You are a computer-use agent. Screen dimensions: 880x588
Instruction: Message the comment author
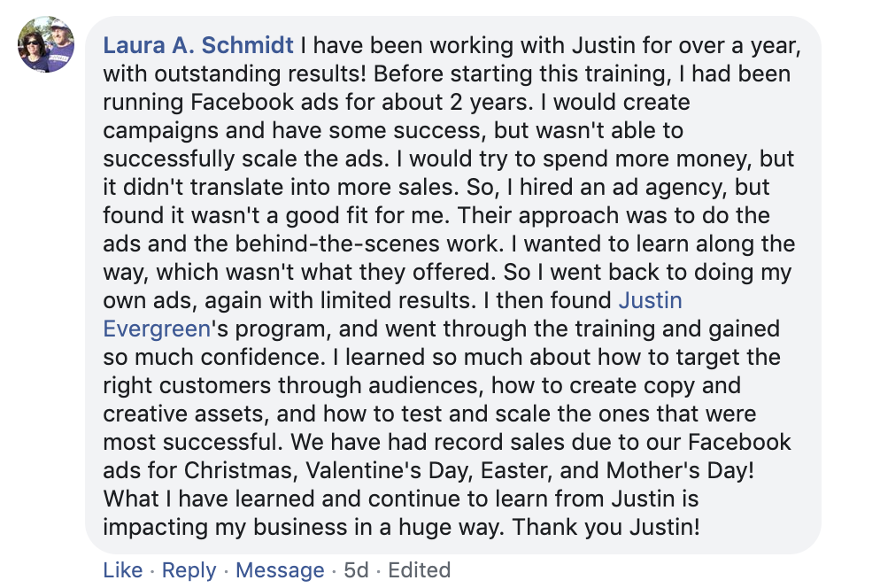280,570
